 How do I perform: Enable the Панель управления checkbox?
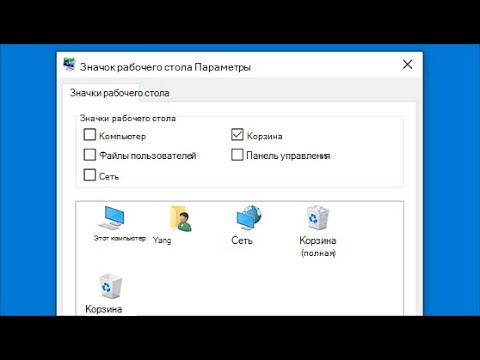point(237,155)
